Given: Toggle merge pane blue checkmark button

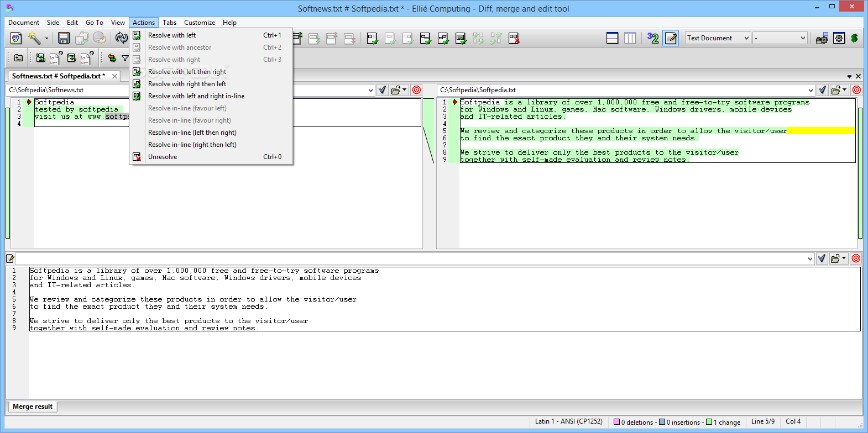Looking at the screenshot, I should tap(822, 258).
